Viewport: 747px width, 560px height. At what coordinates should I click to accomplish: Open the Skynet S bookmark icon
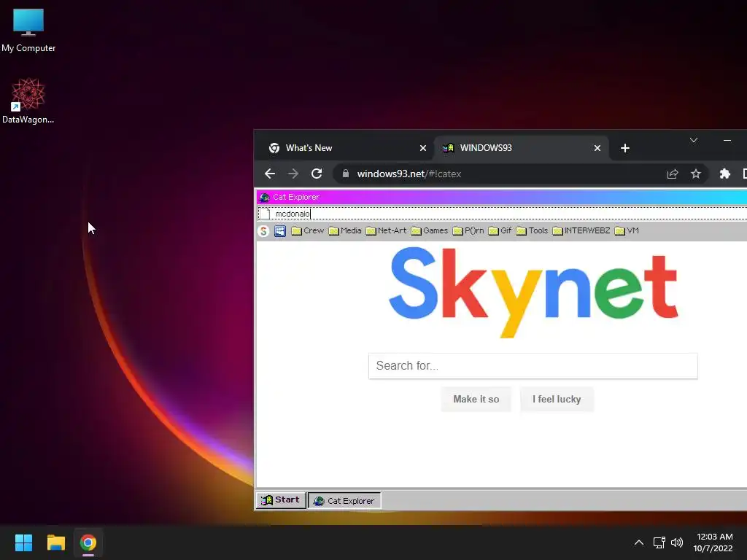point(263,231)
